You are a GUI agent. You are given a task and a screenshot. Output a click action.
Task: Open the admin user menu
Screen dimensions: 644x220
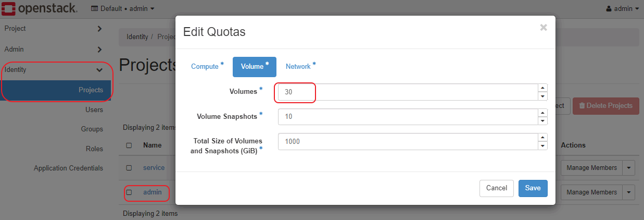click(622, 9)
